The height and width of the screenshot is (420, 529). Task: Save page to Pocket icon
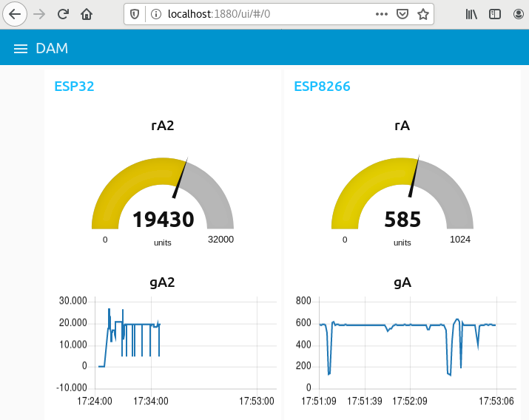tap(402, 14)
